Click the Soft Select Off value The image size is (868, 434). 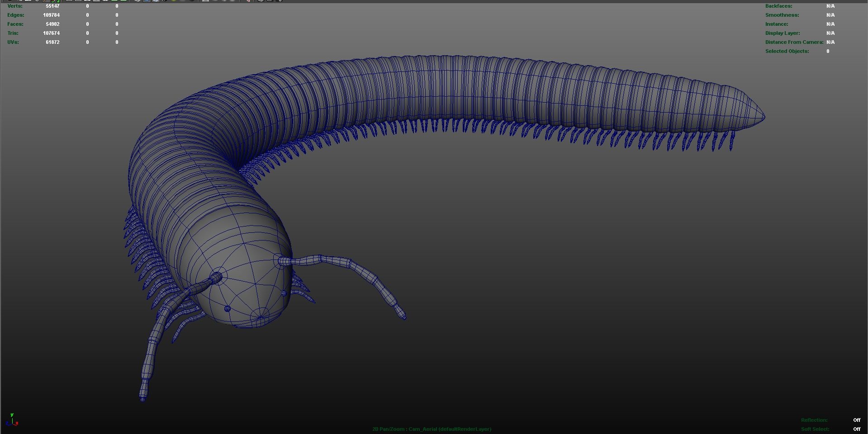856,429
